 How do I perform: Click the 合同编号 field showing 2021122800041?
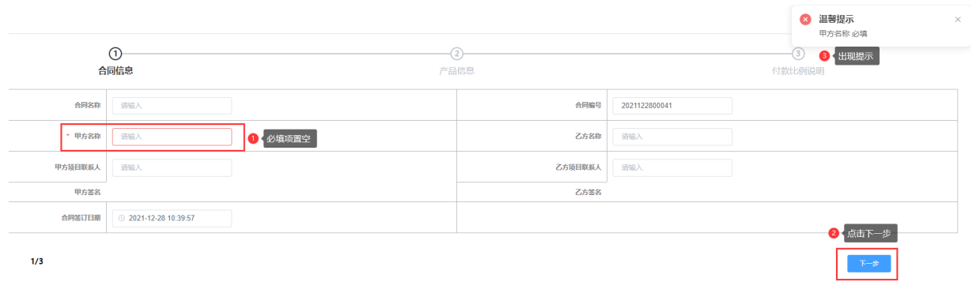tap(672, 106)
